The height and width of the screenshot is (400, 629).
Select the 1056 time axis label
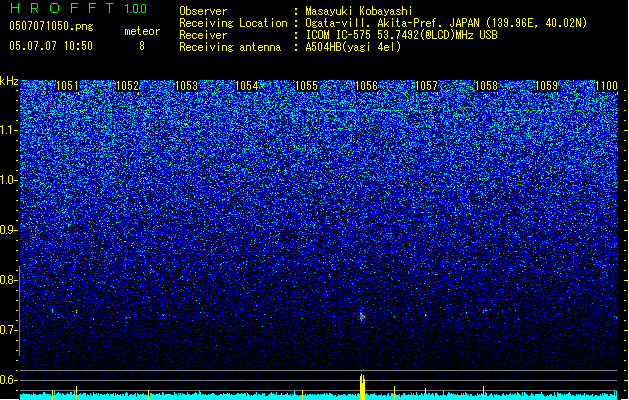tap(367, 86)
